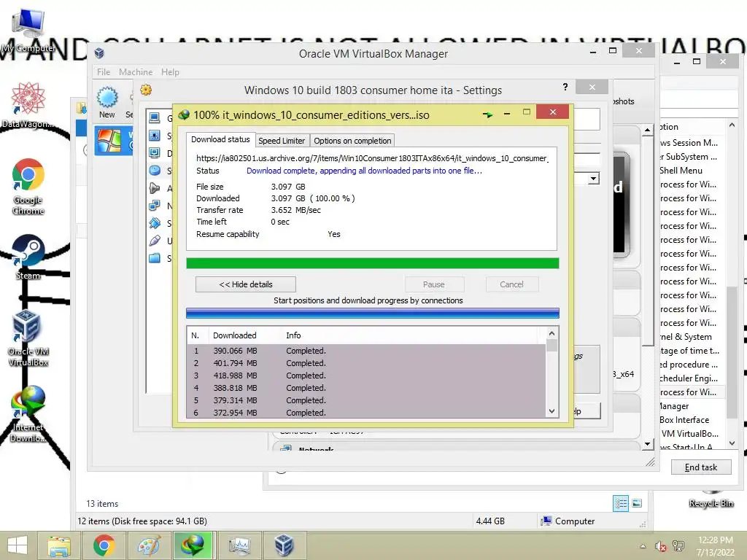Select the Storage settings disc icon
This screenshot has width=747, height=560.
155,171
